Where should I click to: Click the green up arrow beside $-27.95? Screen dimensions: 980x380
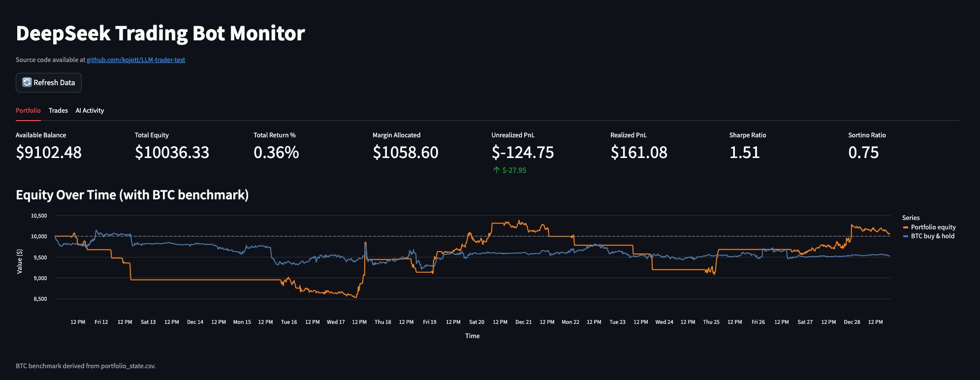point(497,170)
